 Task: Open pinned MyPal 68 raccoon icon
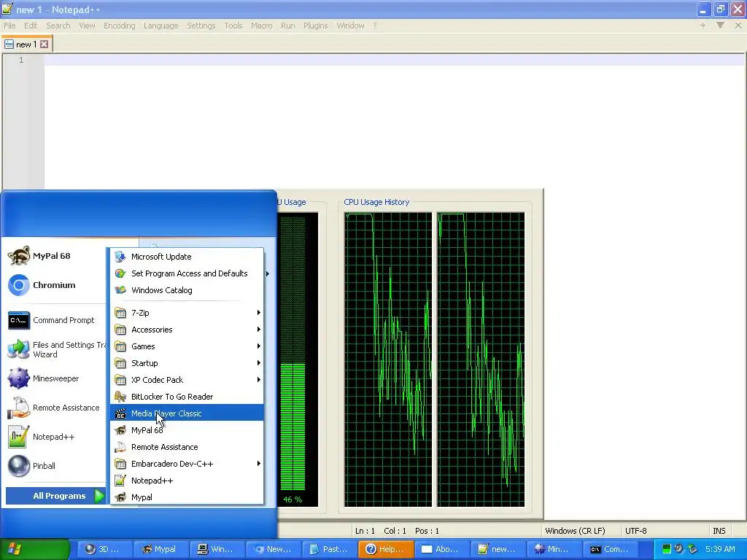pos(18,256)
